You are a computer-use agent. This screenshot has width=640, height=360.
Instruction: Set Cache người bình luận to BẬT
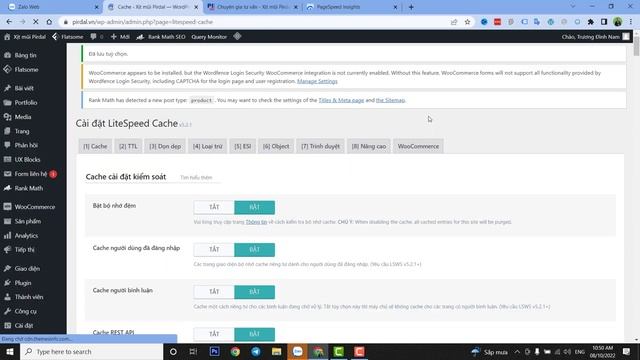coord(254,292)
